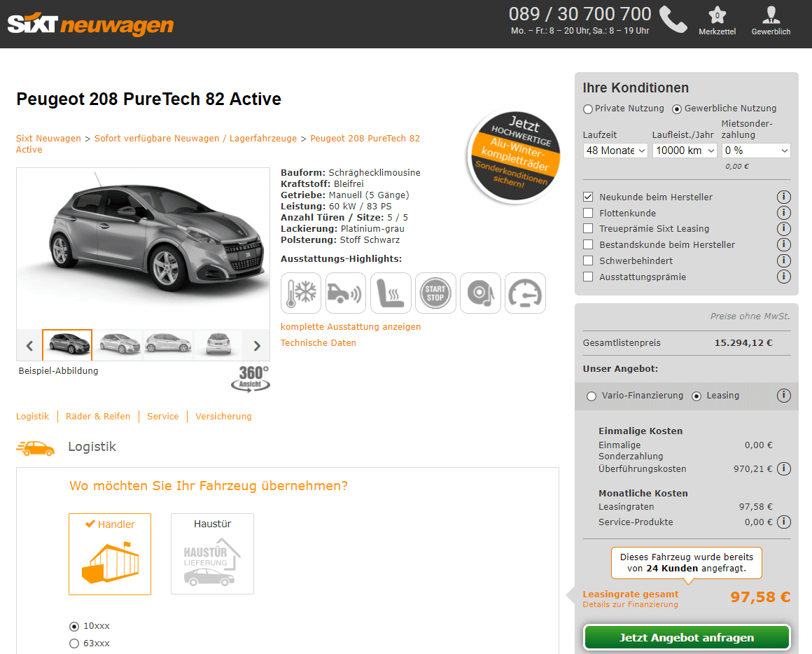The image size is (812, 654).
Task: Check Treueprämie Sixt Leasing checkbox
Action: 588,228
